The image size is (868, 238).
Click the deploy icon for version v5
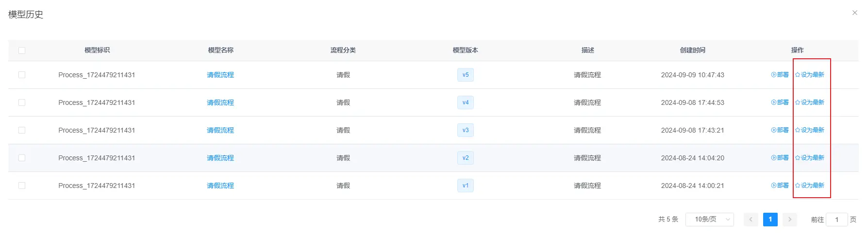click(x=774, y=75)
